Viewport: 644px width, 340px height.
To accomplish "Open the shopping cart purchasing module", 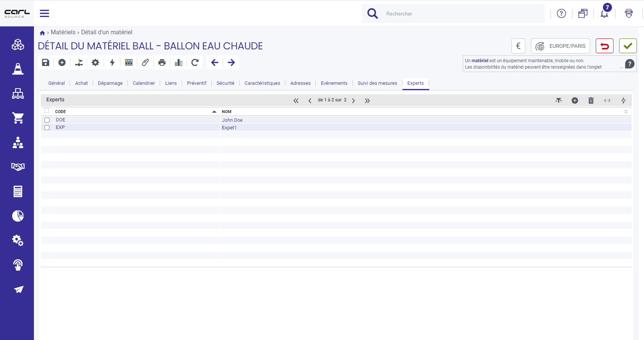I will click(18, 118).
